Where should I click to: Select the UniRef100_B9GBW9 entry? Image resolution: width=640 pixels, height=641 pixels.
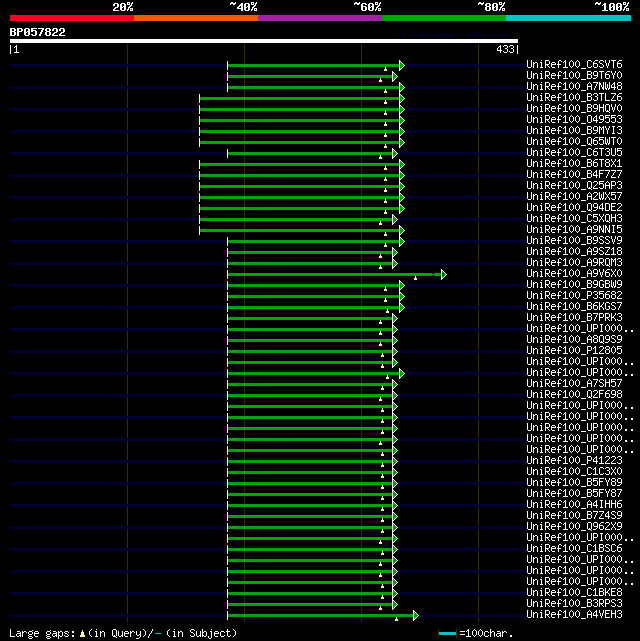[574, 285]
